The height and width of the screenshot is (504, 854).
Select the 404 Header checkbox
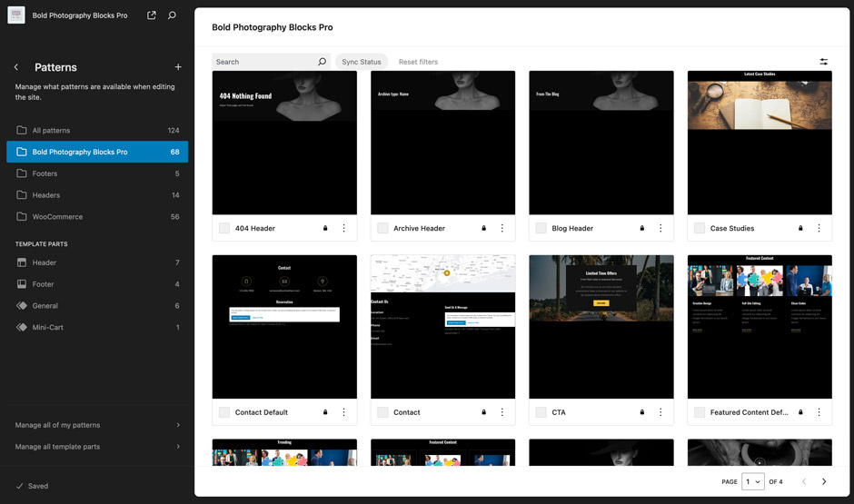point(224,229)
